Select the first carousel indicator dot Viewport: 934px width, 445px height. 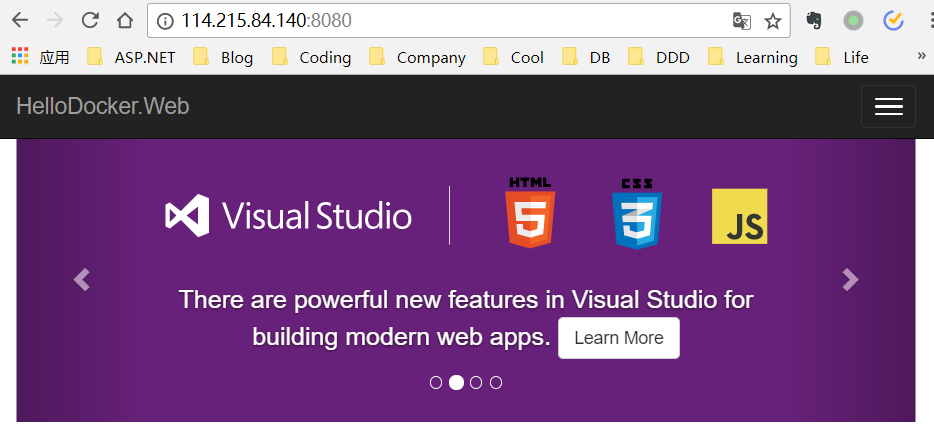(436, 382)
